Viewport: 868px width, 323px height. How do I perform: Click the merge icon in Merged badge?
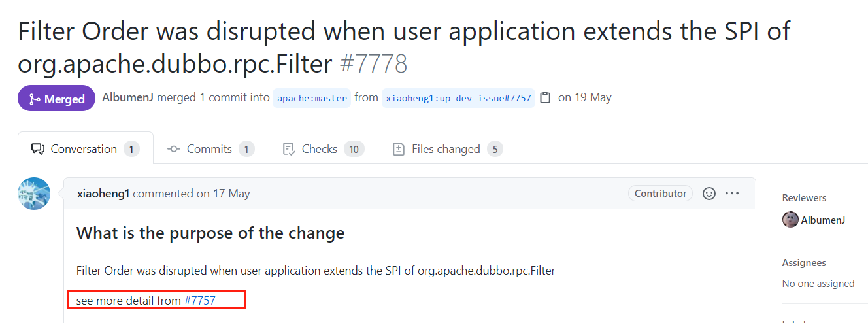(x=35, y=99)
